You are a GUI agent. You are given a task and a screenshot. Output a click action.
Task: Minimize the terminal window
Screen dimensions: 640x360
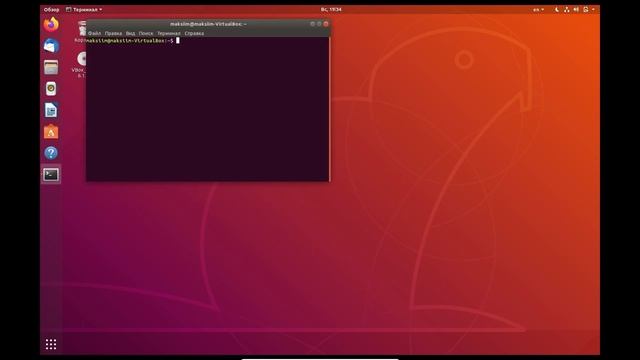(313, 24)
